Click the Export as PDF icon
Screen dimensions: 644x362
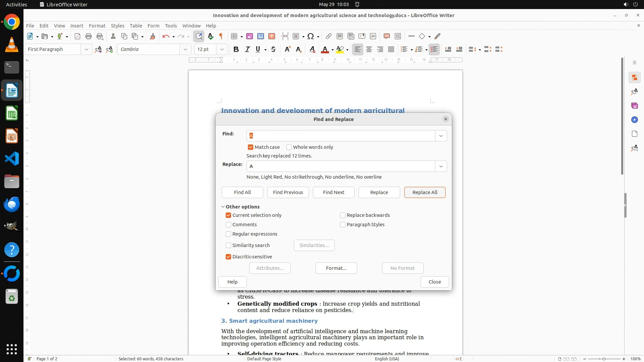[x=77, y=36]
